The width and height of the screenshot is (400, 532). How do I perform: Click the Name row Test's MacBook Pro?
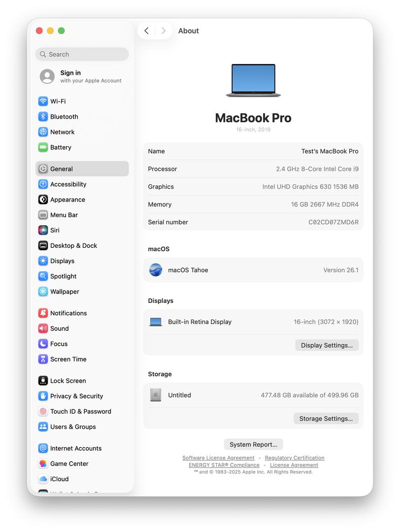[x=253, y=151]
